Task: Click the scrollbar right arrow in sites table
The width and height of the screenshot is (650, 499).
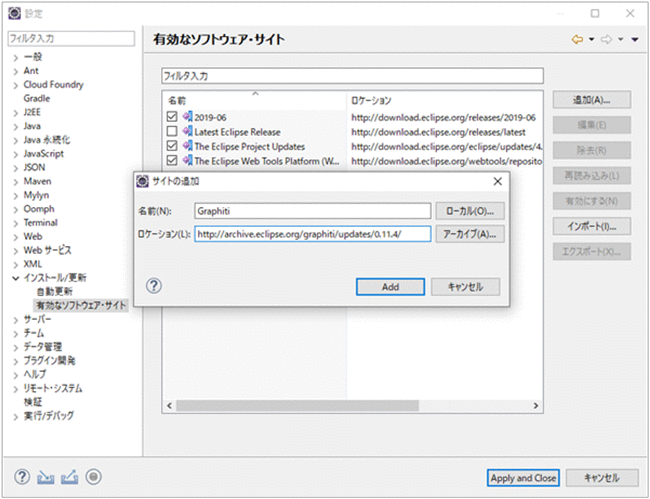Action: pos(536,405)
